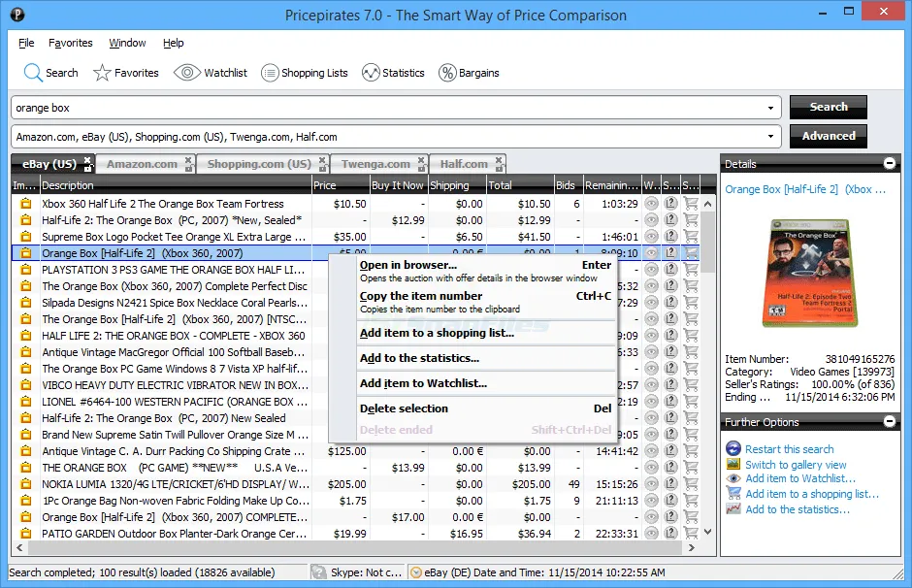Click the horizontal scrollbar right arrow
The width and height of the screenshot is (912, 588).
[691, 547]
